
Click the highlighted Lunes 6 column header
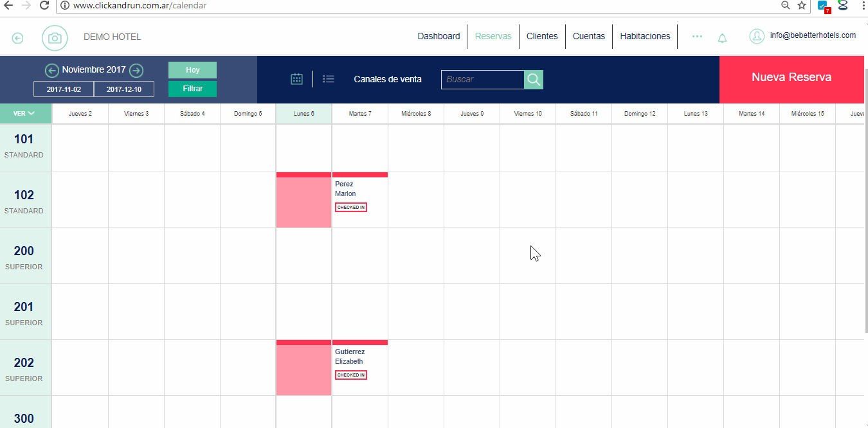tap(304, 114)
